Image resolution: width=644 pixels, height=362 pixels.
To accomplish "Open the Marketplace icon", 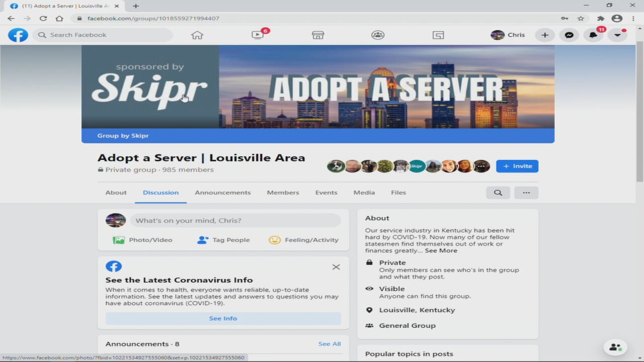I will 318,35.
